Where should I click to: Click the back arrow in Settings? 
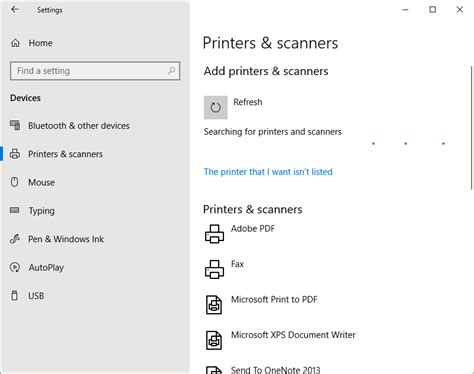[x=15, y=10]
